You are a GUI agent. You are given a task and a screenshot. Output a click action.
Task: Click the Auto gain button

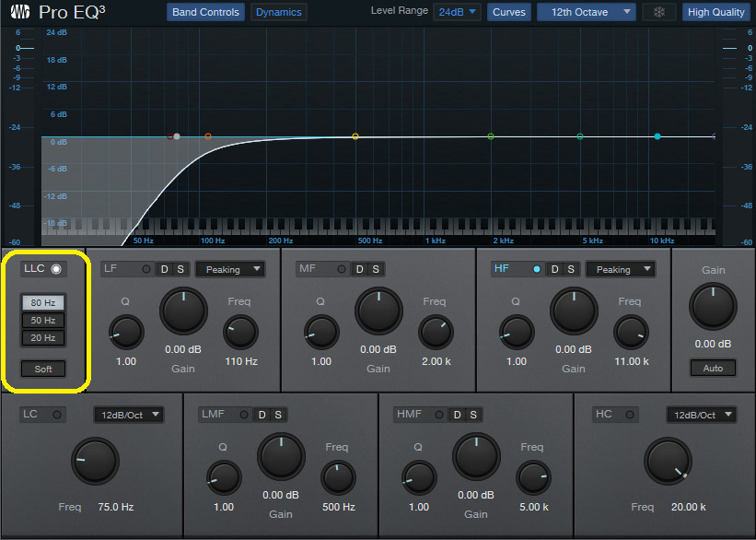(x=713, y=368)
